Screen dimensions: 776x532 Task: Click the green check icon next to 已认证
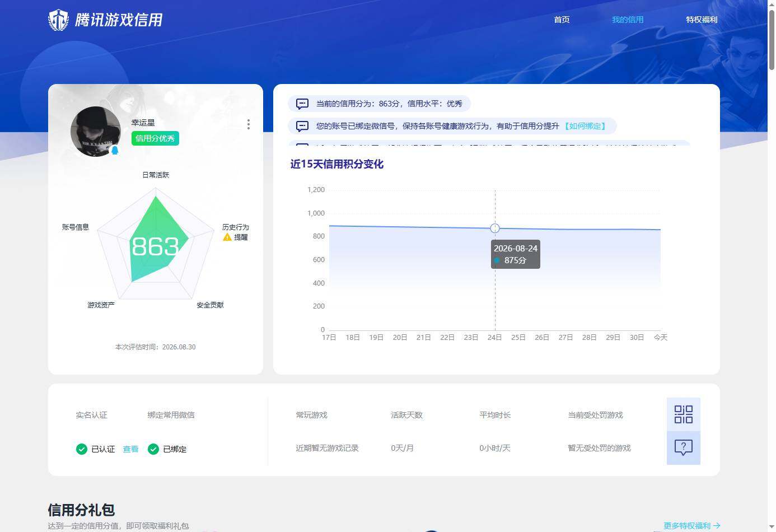point(82,449)
